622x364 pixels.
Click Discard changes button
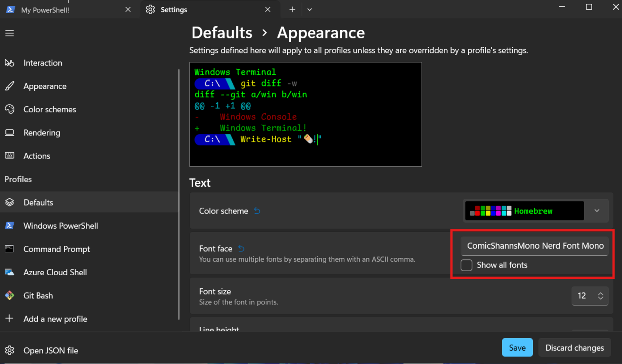[x=574, y=348]
